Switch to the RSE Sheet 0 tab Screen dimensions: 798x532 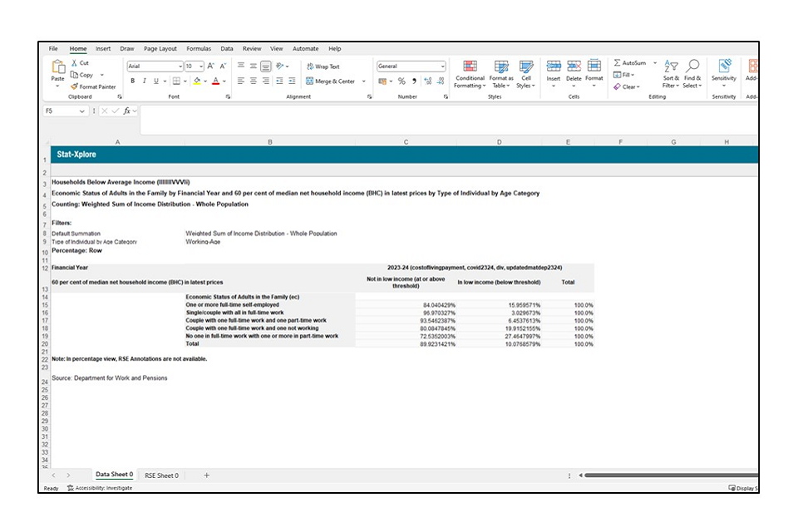point(161,475)
